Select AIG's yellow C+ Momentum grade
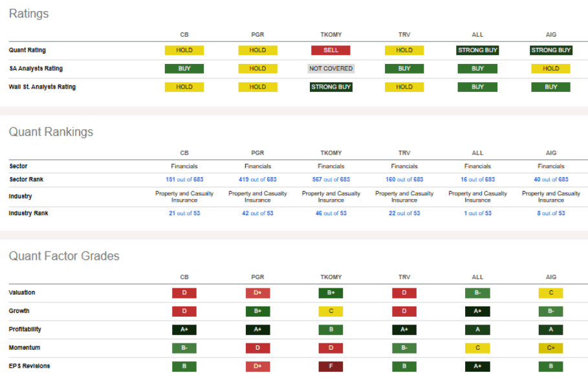This screenshot has width=588, height=384. (x=551, y=348)
